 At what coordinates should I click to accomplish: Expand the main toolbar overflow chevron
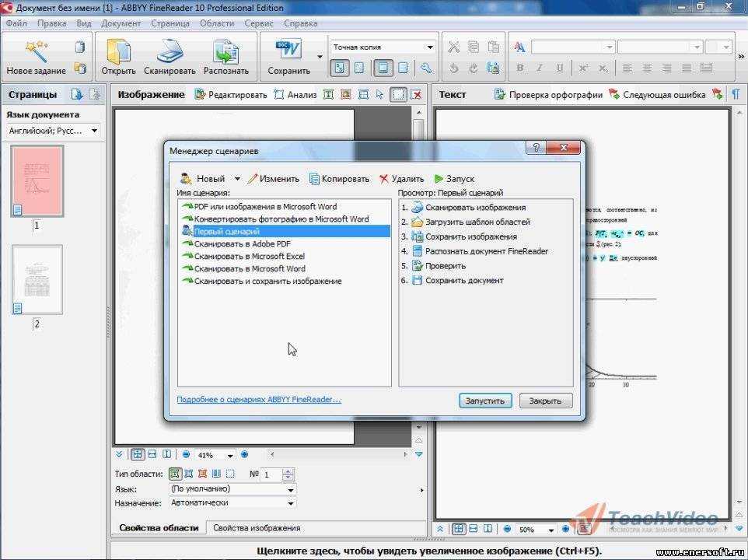point(741,57)
